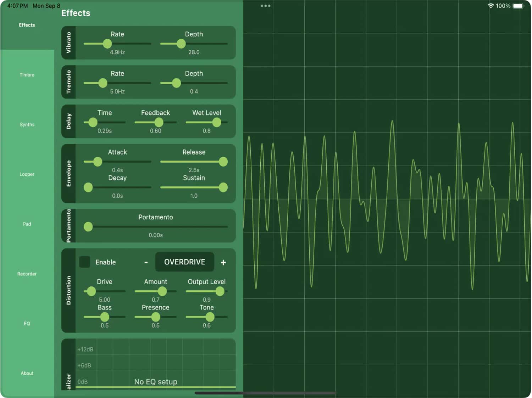532x398 pixels.
Task: Click the Delay Feedback slider knob
Action: point(159,122)
